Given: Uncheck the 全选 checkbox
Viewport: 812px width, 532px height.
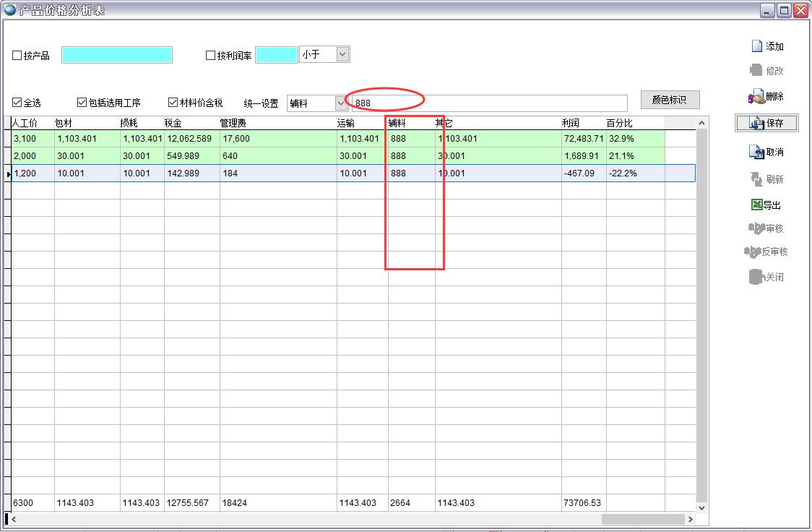Looking at the screenshot, I should (x=17, y=103).
